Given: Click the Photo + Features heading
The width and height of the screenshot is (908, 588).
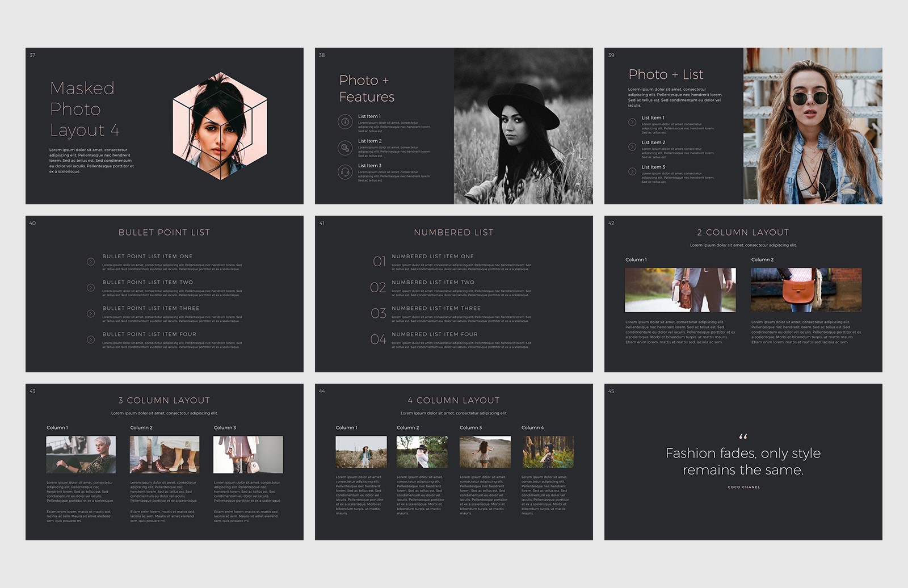Looking at the screenshot, I should coord(366,89).
